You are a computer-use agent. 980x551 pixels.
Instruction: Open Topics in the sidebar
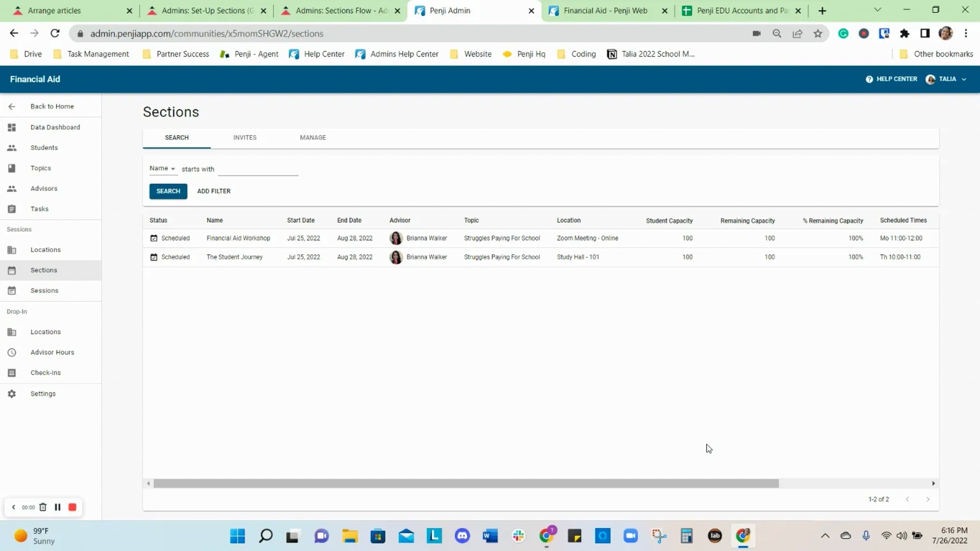pos(40,168)
